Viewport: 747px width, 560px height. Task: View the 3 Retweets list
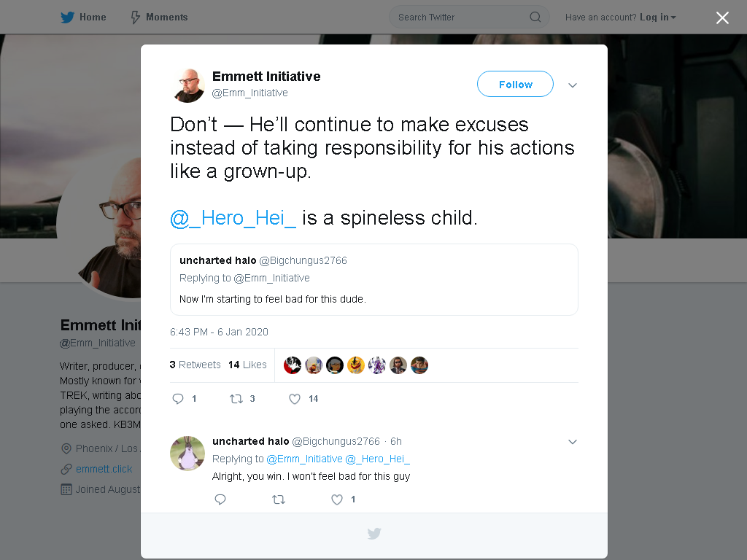(196, 365)
